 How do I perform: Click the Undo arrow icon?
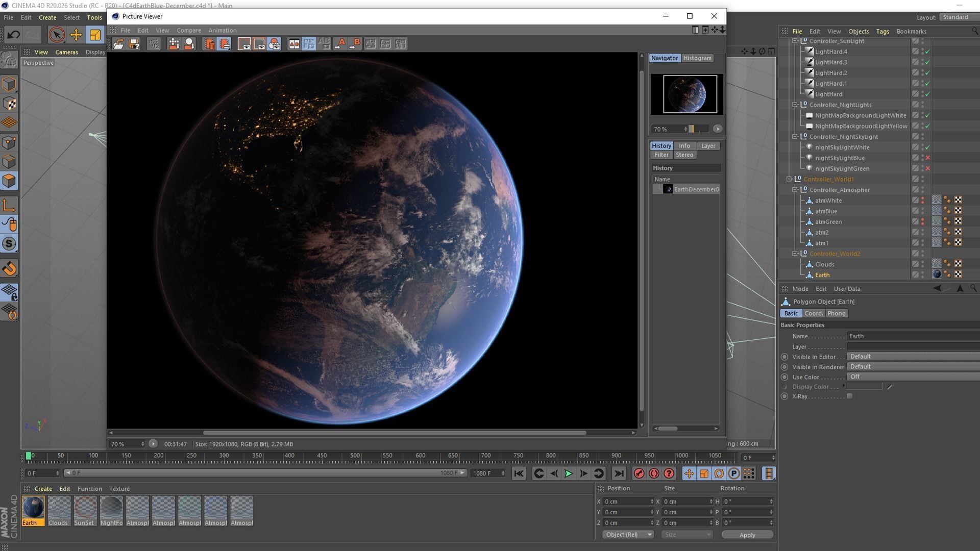14,35
